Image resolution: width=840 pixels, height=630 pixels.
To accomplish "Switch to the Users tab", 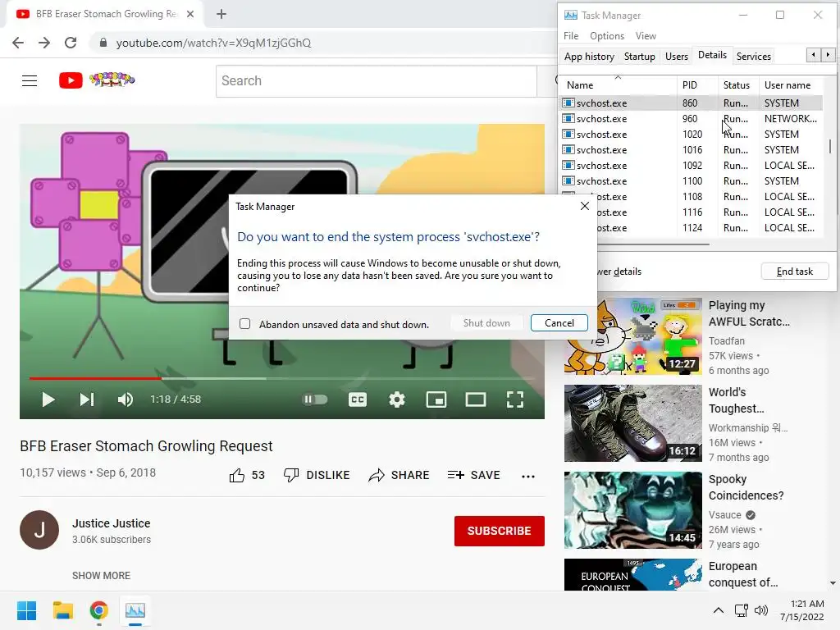I will [x=677, y=57].
